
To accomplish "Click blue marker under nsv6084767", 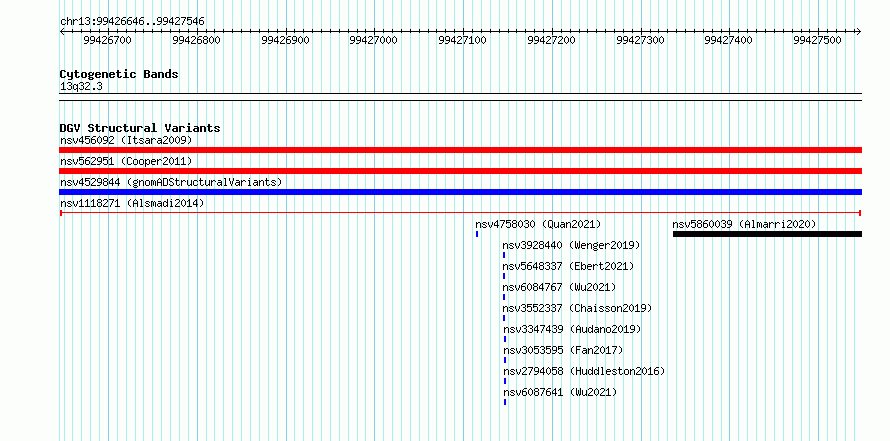I will [504, 297].
